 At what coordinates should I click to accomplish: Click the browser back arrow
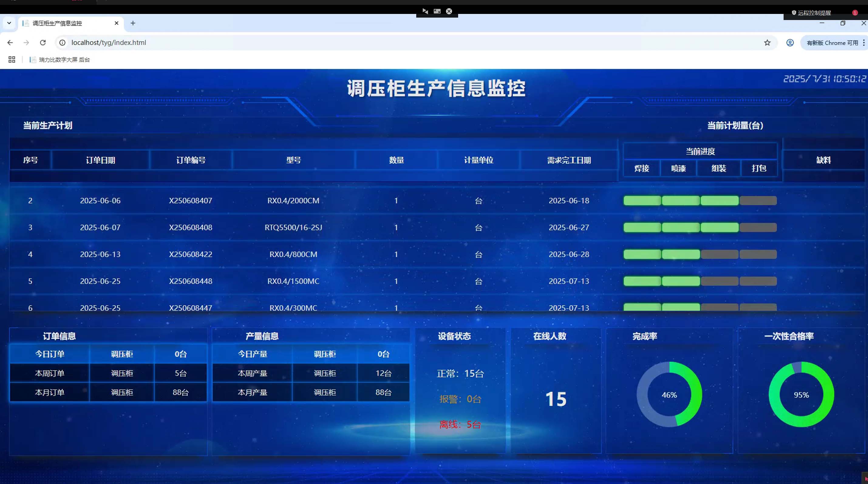coord(10,43)
